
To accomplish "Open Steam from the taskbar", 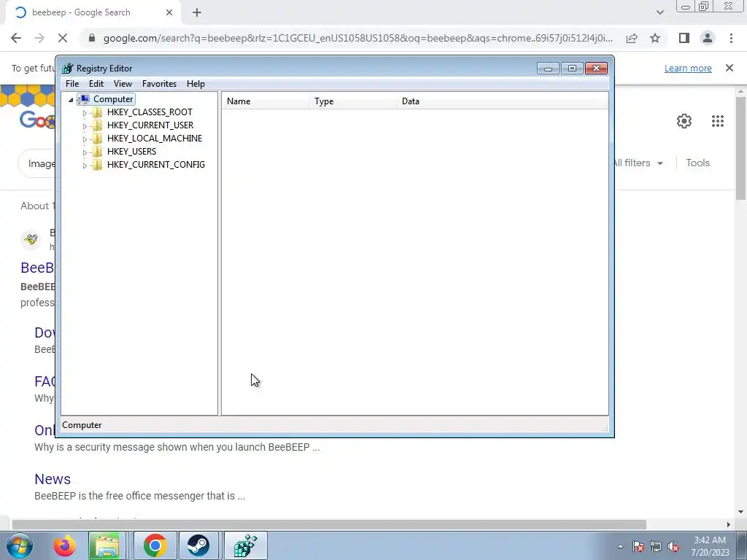I will 198,545.
